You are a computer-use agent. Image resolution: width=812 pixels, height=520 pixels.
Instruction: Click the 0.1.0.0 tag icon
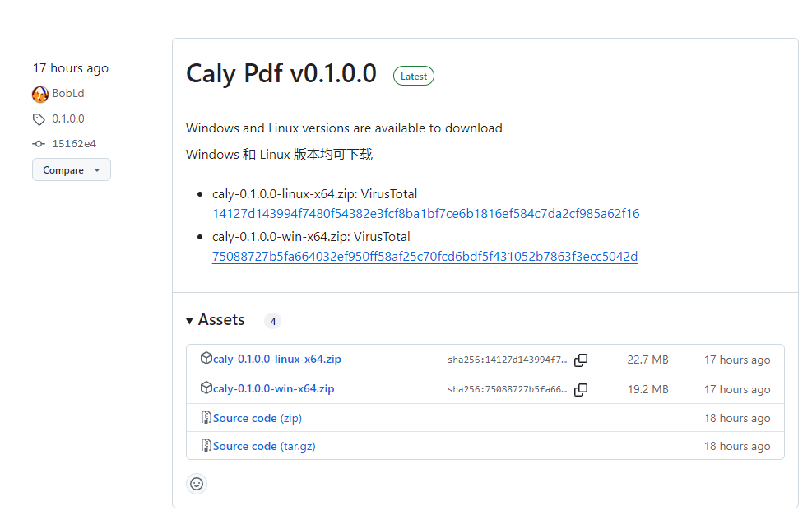(39, 119)
